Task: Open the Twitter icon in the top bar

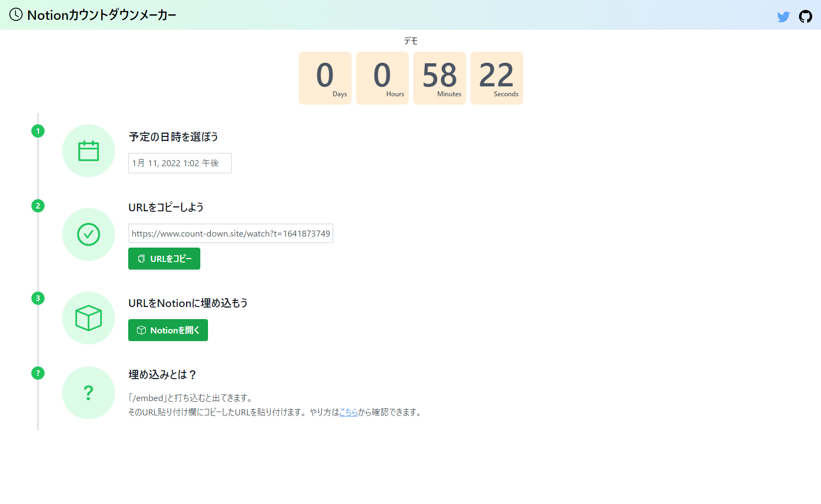Action: 783,17
